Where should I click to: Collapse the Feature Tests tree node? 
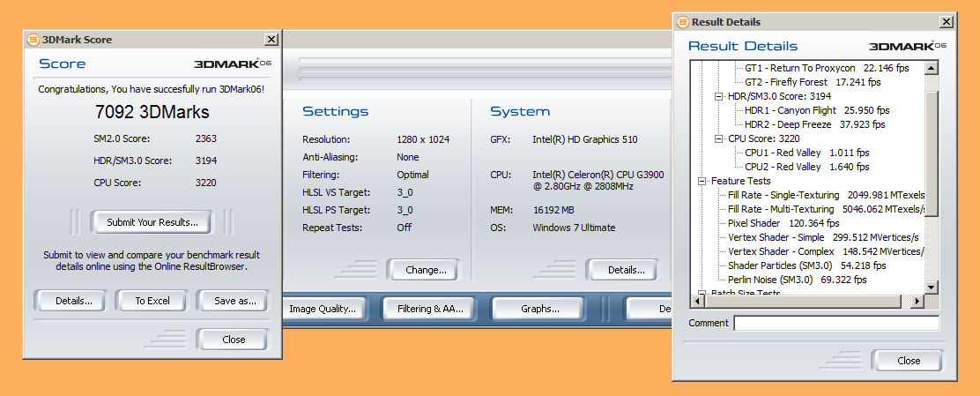click(702, 181)
